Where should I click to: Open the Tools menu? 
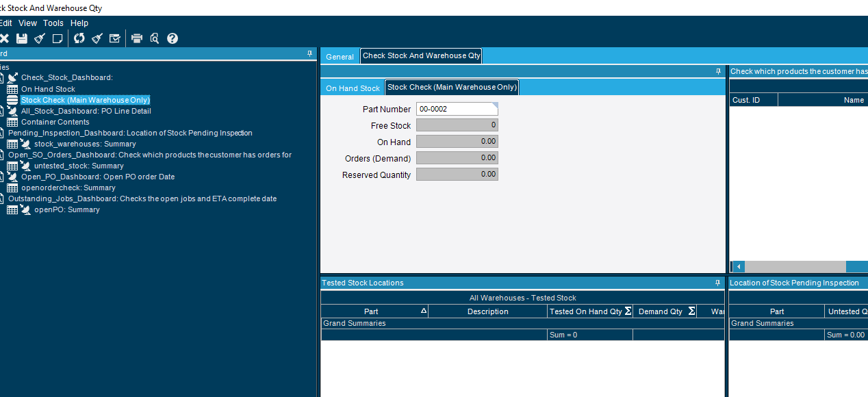tap(53, 23)
